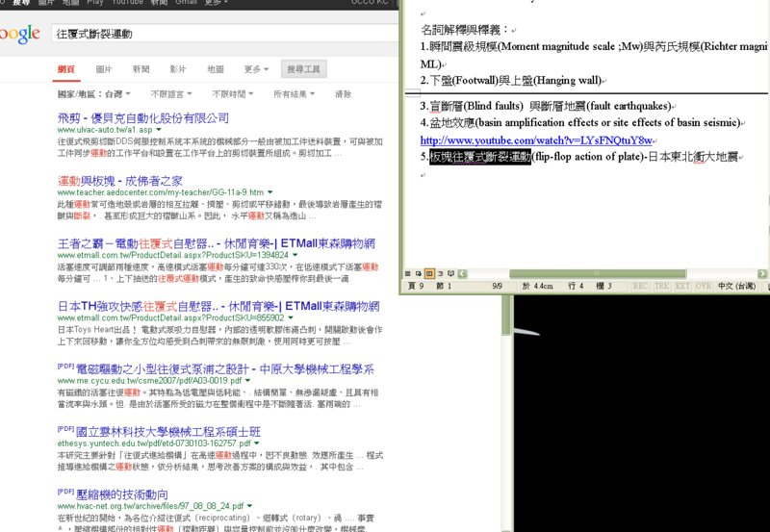Open PDF result 壓縮機的技術動向
The image size is (770, 532).
pos(122,494)
